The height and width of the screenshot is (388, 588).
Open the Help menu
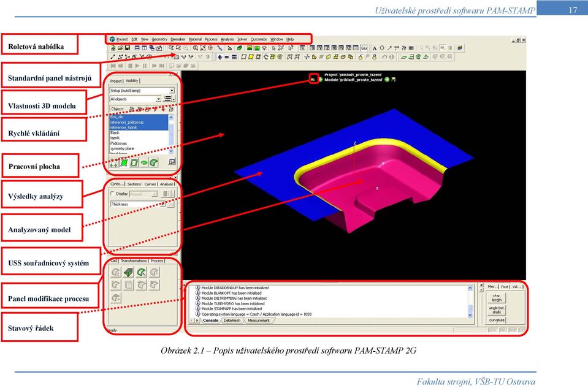[x=290, y=39]
